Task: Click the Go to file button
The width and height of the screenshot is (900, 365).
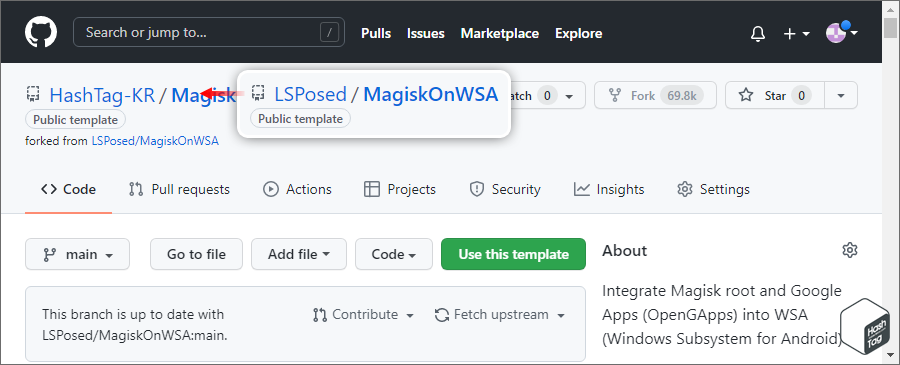Action: 196,254
